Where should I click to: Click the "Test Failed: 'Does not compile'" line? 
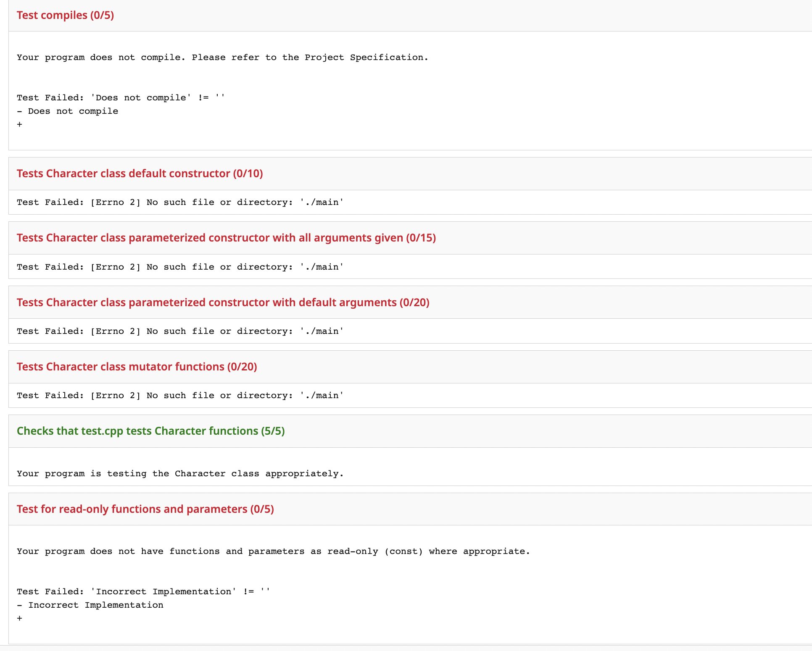tap(121, 97)
